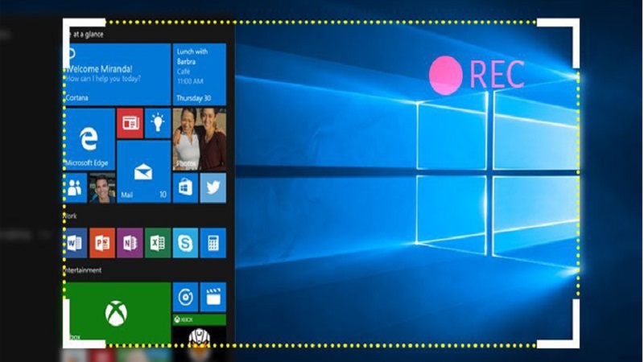
Task: Open the Windows Store tile
Action: 186,188
